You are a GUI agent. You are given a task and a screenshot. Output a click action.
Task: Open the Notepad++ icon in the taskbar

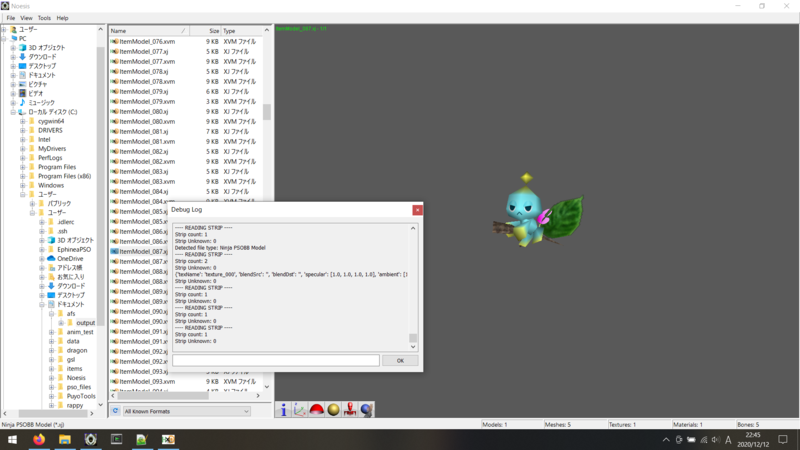click(142, 439)
